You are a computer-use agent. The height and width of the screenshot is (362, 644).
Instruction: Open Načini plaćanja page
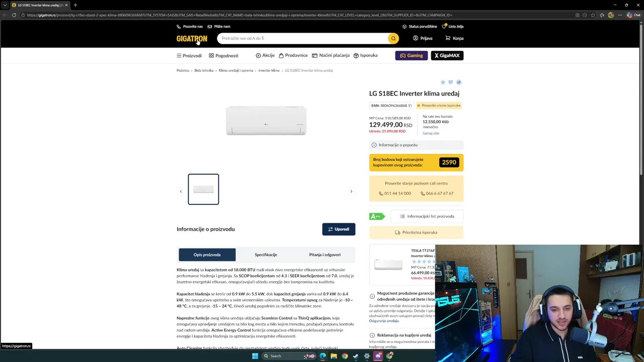point(331,55)
